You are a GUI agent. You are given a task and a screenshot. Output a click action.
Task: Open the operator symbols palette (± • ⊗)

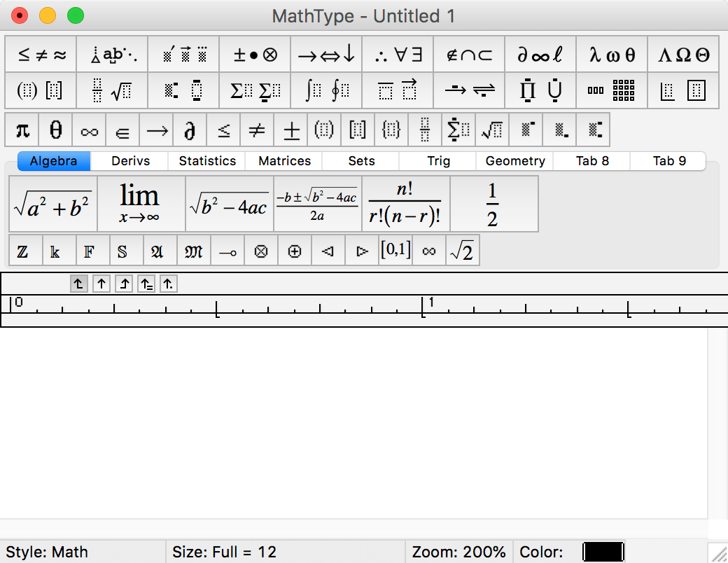pos(255,55)
